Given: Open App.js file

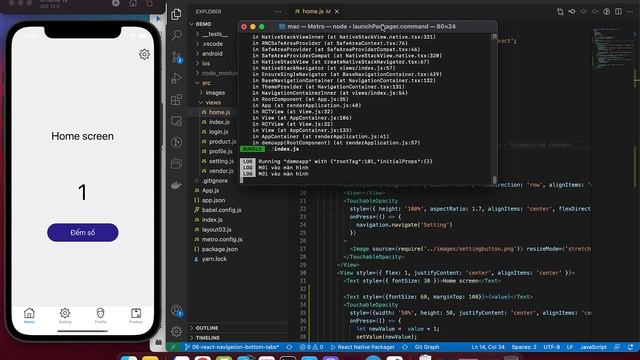Looking at the screenshot, I should click(210, 190).
